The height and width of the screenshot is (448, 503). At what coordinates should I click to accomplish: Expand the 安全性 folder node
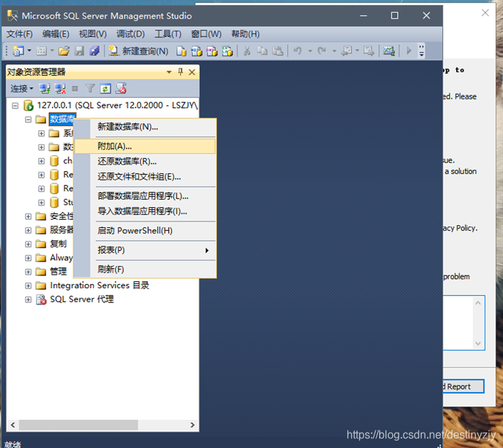click(28, 217)
